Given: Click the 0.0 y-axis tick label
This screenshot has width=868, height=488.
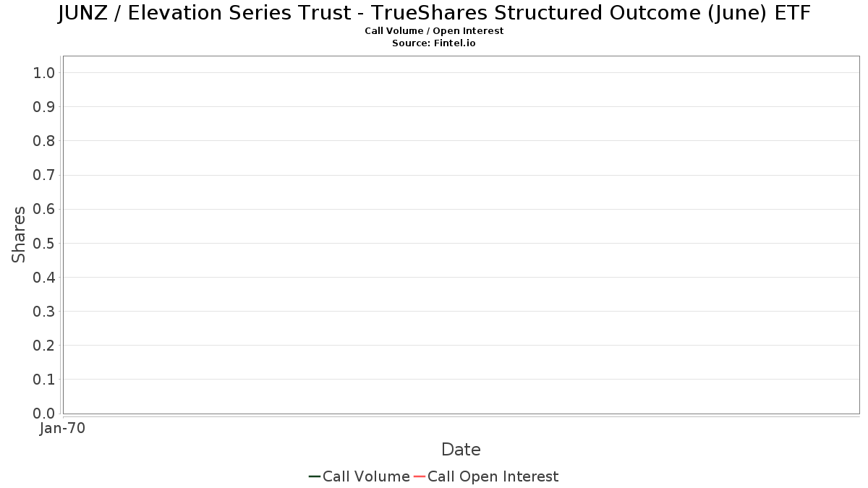Looking at the screenshot, I should (44, 414).
